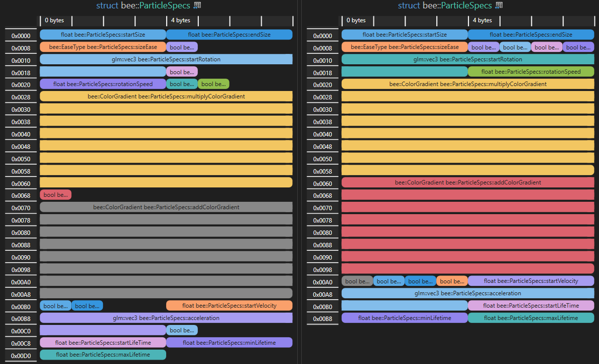Image resolution: width=599 pixels, height=364 pixels.
Task: Click the "4 bytes" column header in left panel
Action: click(181, 20)
